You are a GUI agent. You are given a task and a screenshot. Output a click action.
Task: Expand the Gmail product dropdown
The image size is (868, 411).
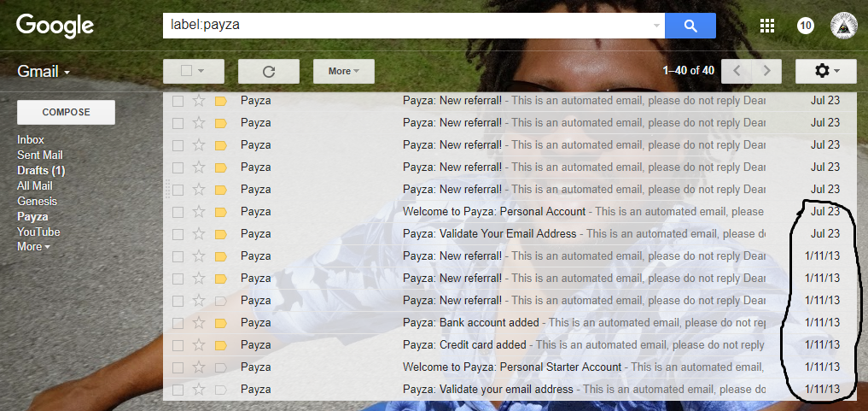44,72
